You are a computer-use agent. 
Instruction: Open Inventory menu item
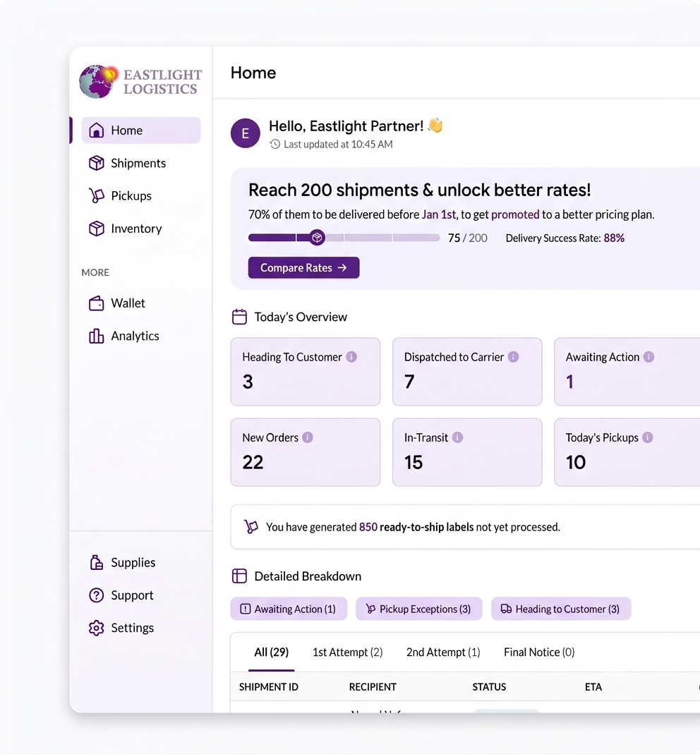point(141,229)
